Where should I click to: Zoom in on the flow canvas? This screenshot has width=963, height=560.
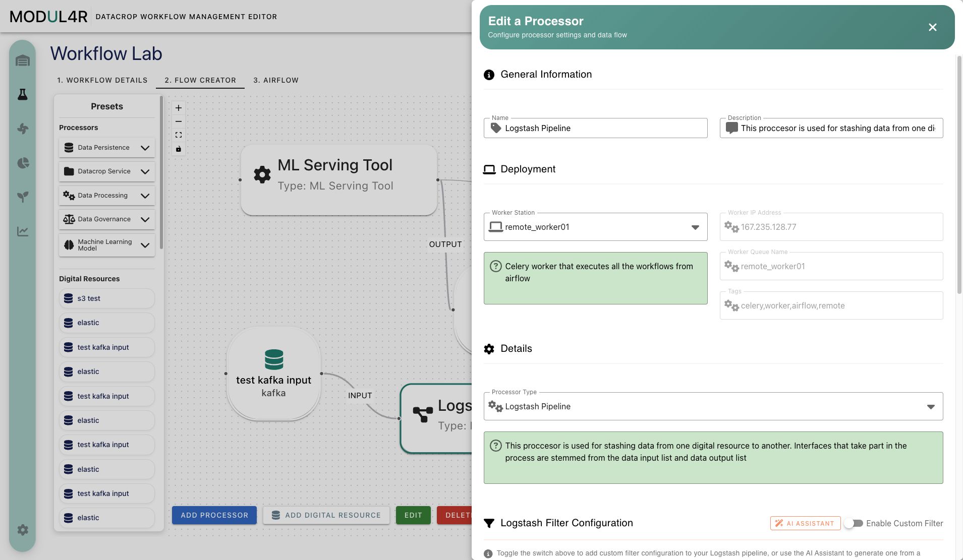179,108
